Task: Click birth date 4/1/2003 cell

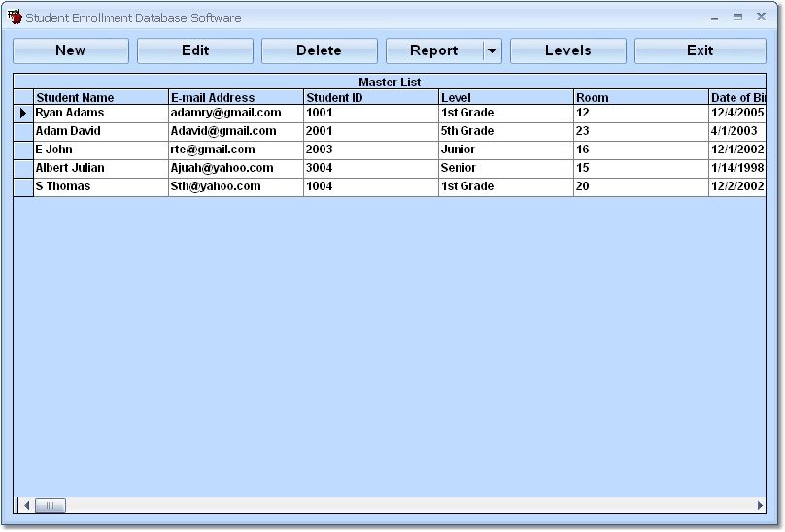Action: [x=737, y=132]
